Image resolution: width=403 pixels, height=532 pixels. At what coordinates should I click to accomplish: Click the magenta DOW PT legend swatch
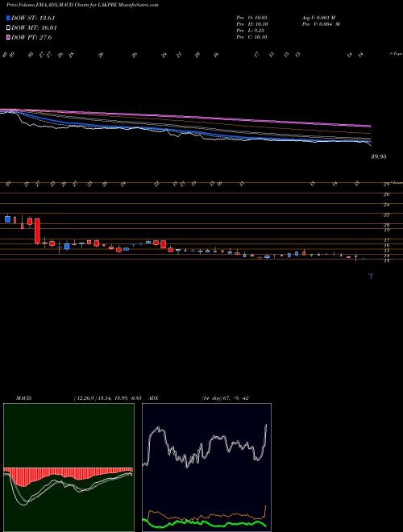pos(9,38)
